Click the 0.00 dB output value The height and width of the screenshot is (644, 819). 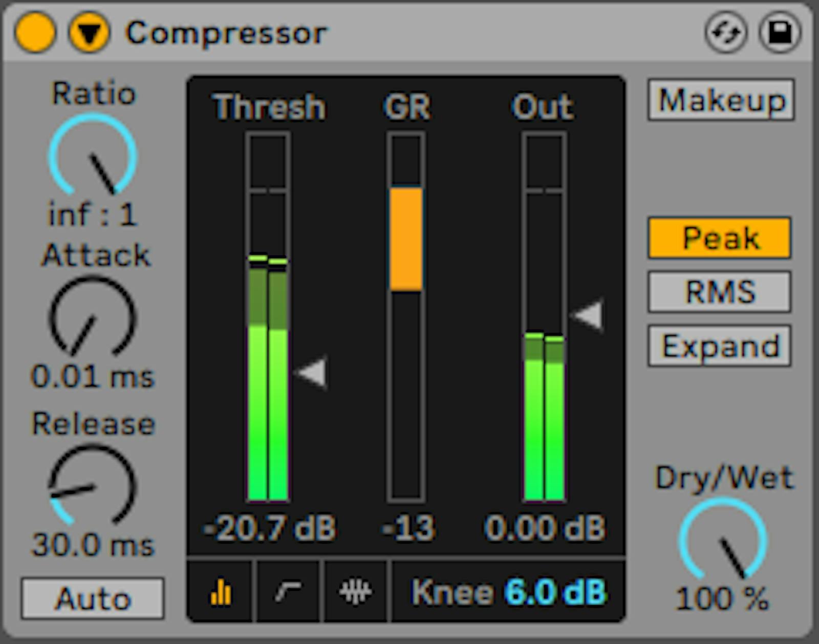pyautogui.click(x=545, y=528)
